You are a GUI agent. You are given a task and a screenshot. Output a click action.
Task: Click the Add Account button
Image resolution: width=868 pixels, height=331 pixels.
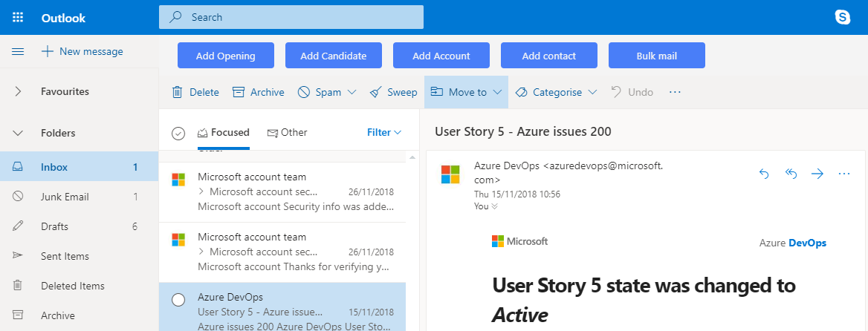pos(441,55)
